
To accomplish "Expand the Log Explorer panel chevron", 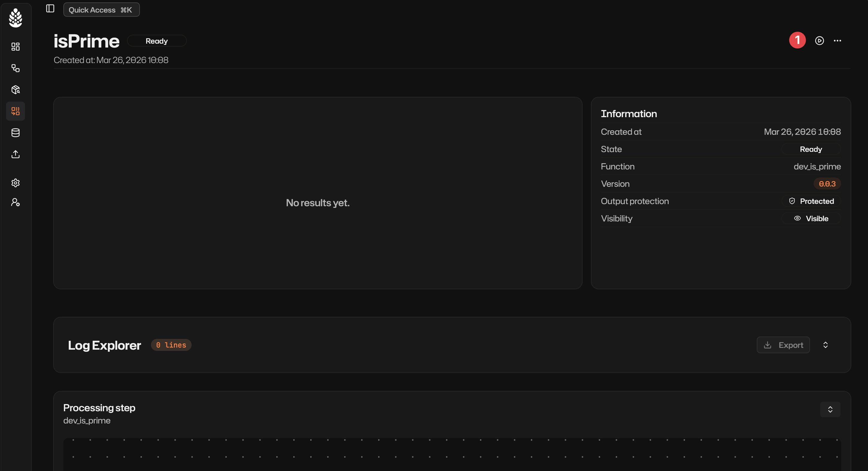I will pos(825,345).
